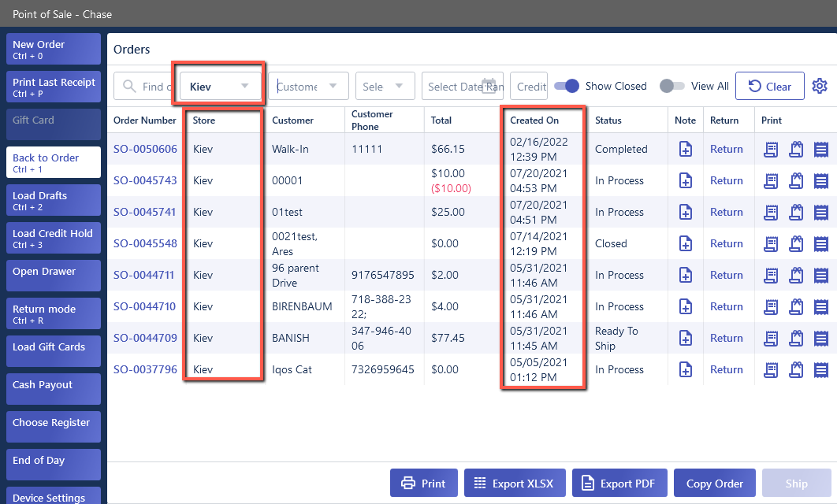Go Back to Order
The image size is (837, 504).
click(x=54, y=162)
